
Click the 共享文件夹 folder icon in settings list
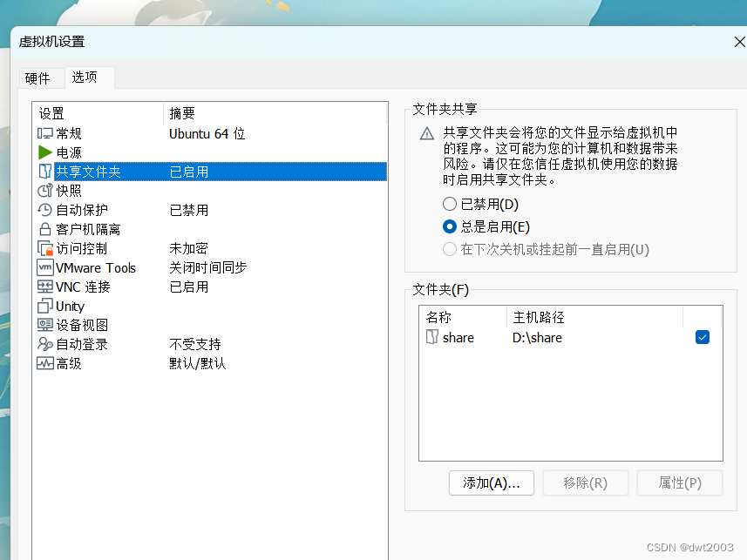pyautogui.click(x=44, y=172)
